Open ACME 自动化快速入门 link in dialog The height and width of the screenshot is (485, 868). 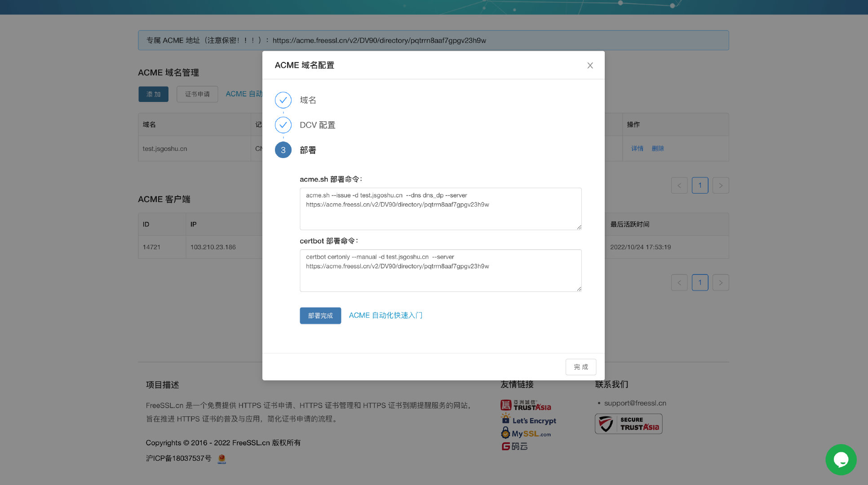point(385,315)
